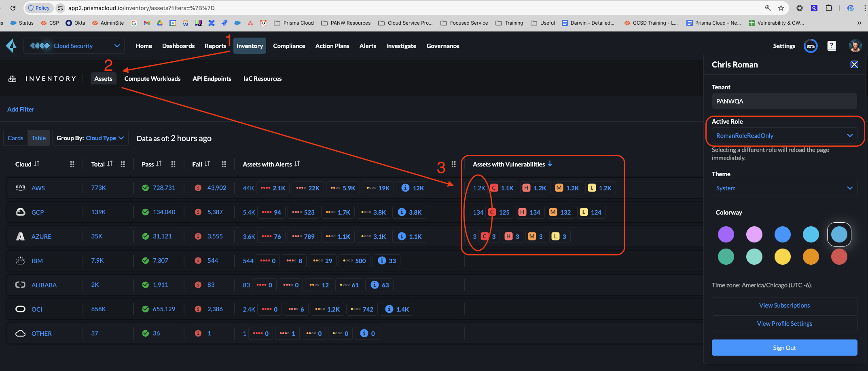Open the Compliance section

289,46
